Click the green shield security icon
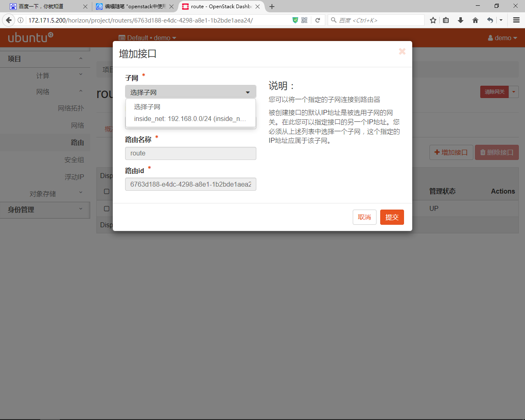 295,20
